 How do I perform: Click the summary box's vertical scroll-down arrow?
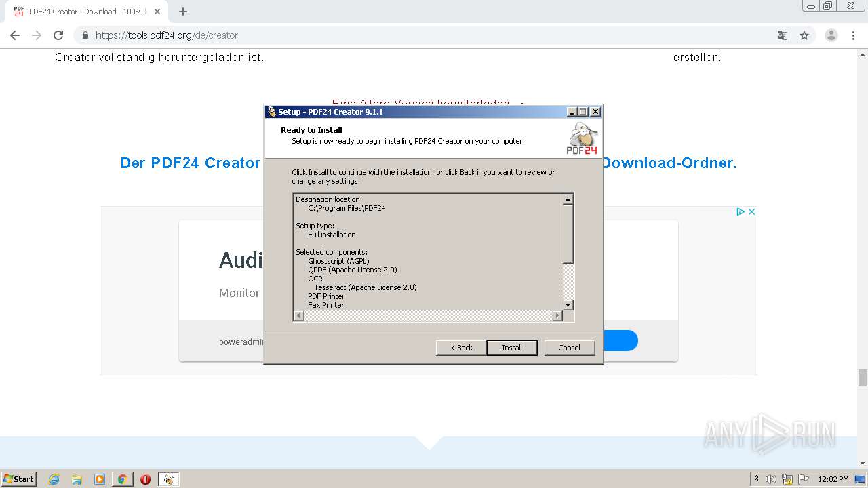coord(568,305)
